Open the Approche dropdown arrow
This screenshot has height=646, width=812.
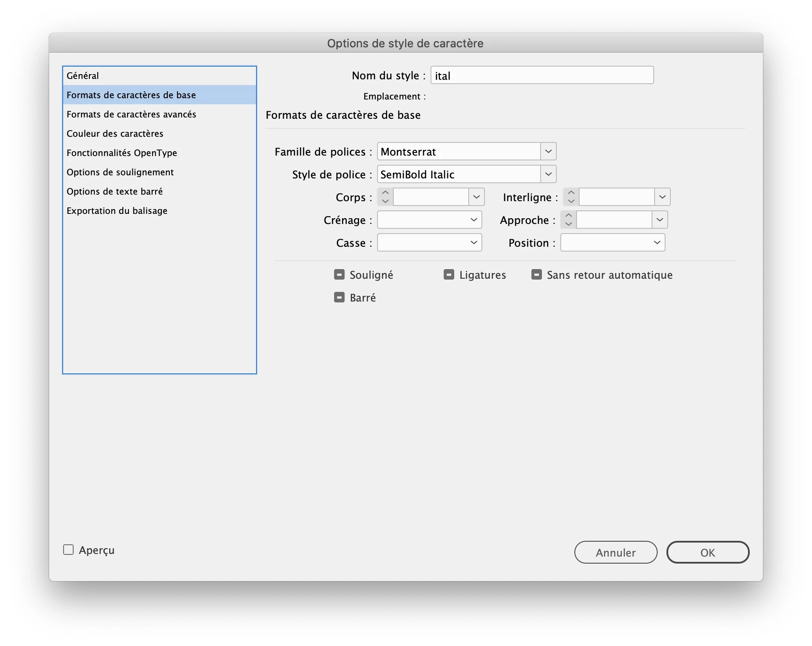(660, 220)
